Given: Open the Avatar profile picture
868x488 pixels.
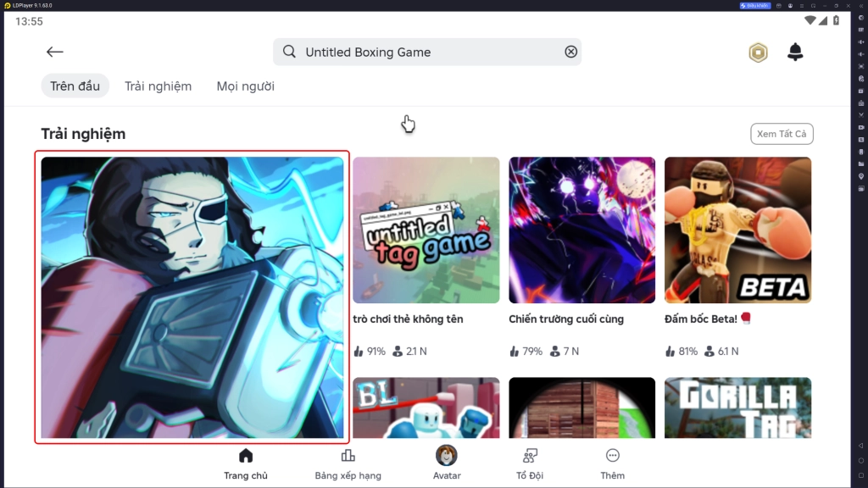Looking at the screenshot, I should (446, 455).
